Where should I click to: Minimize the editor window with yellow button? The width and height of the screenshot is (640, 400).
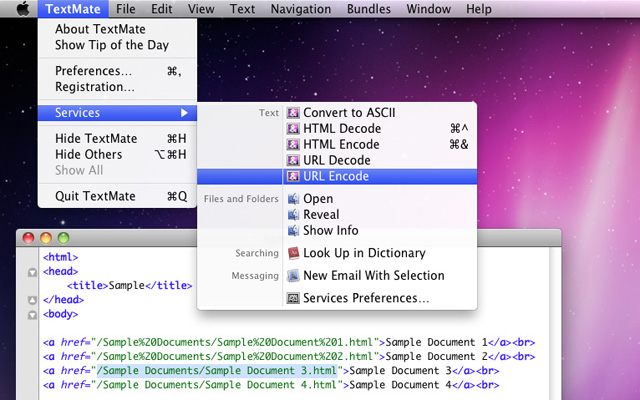pos(46,238)
